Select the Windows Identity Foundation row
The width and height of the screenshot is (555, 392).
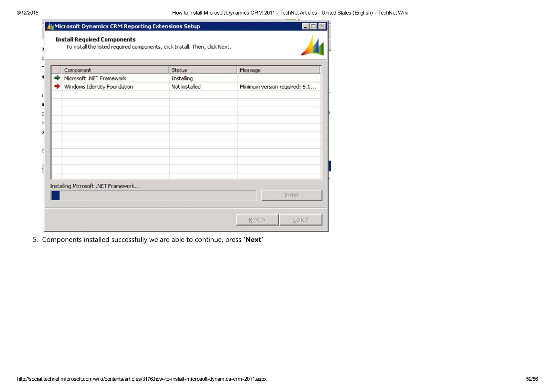[x=186, y=87]
